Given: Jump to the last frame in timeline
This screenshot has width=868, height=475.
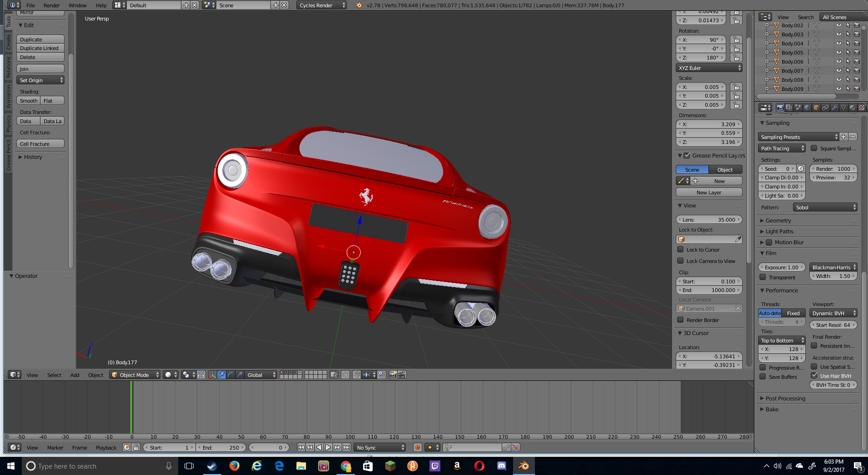Looking at the screenshot, I should click(346, 447).
